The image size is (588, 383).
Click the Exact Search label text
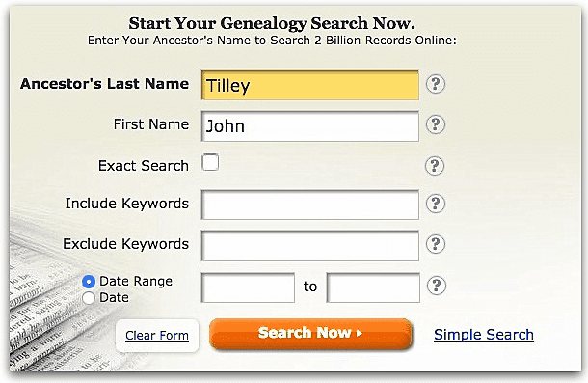pos(144,166)
